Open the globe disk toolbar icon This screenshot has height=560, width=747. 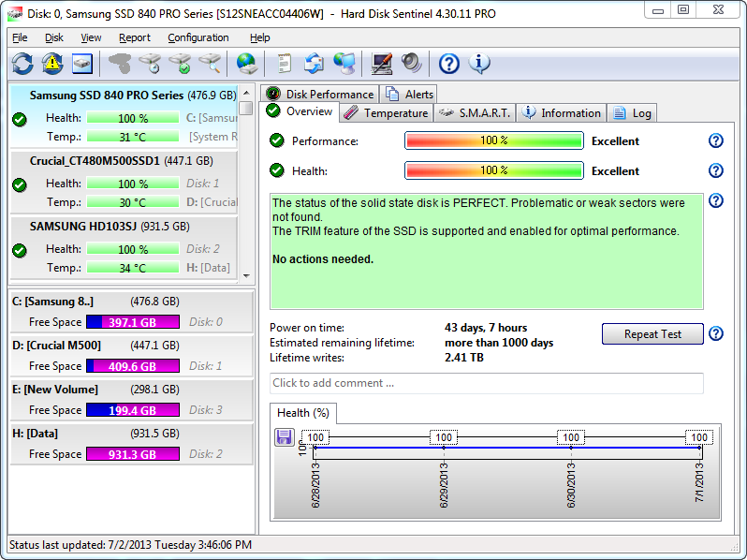pyautogui.click(x=246, y=64)
